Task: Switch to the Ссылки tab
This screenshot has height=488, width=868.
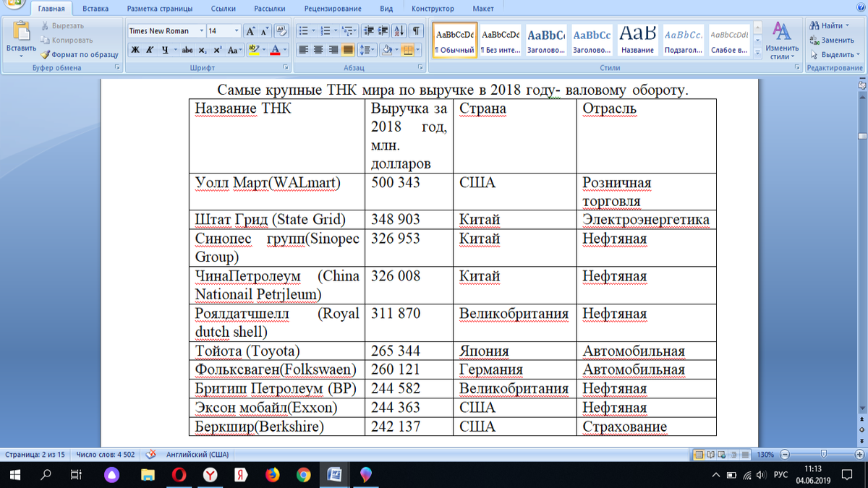Action: pos(223,9)
